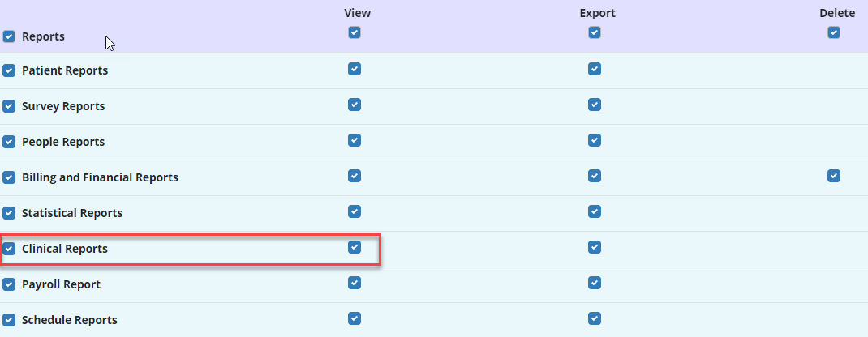Screen dimensions: 868x337
Task: Uncheck the People Reports row checkbox
Action: [x=9, y=142]
